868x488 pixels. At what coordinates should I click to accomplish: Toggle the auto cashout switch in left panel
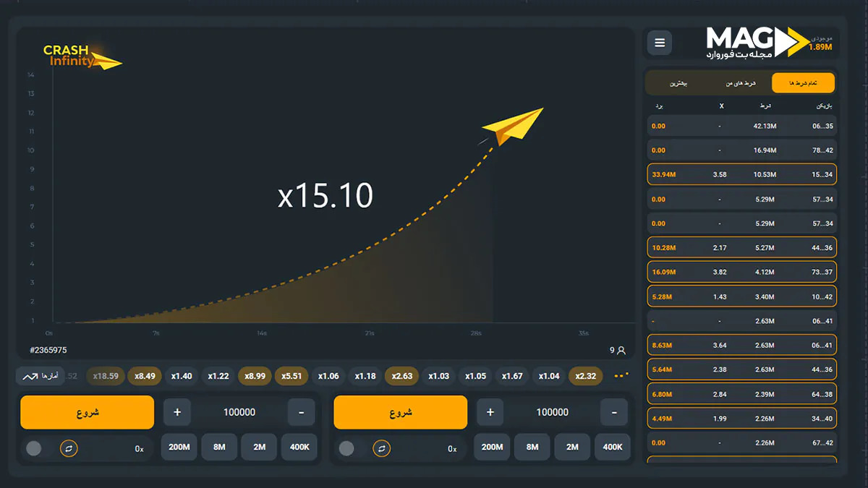[x=33, y=449]
